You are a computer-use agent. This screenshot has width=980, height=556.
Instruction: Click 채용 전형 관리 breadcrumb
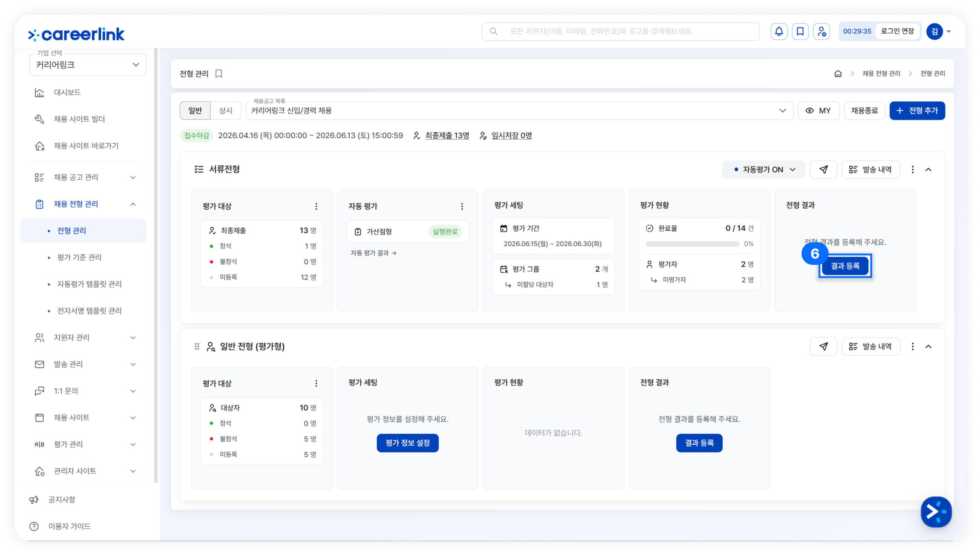(881, 73)
